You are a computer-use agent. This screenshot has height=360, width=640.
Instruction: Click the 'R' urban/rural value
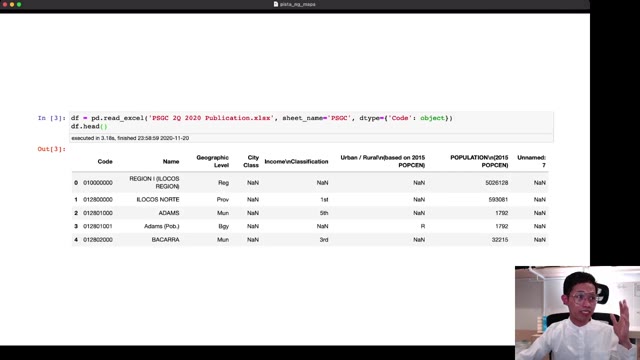click(422, 226)
